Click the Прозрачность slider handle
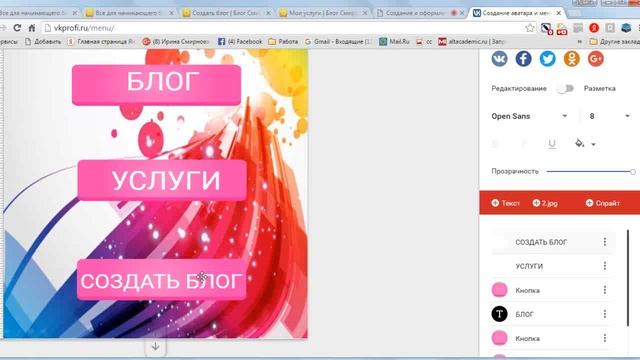The width and height of the screenshot is (640, 360). pos(632,172)
